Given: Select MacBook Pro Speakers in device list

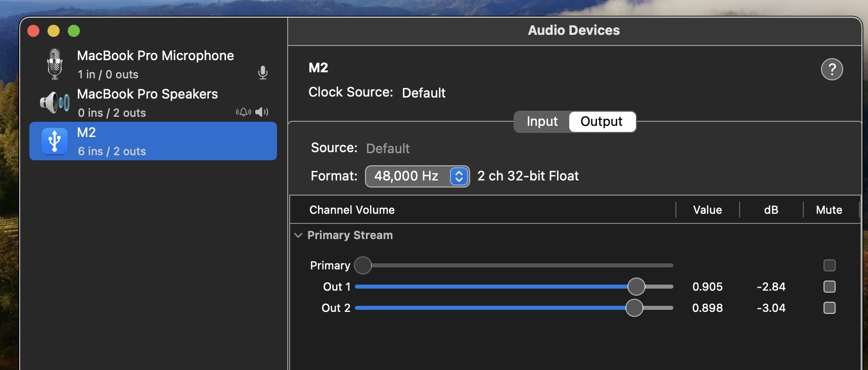Looking at the screenshot, I should 153,103.
